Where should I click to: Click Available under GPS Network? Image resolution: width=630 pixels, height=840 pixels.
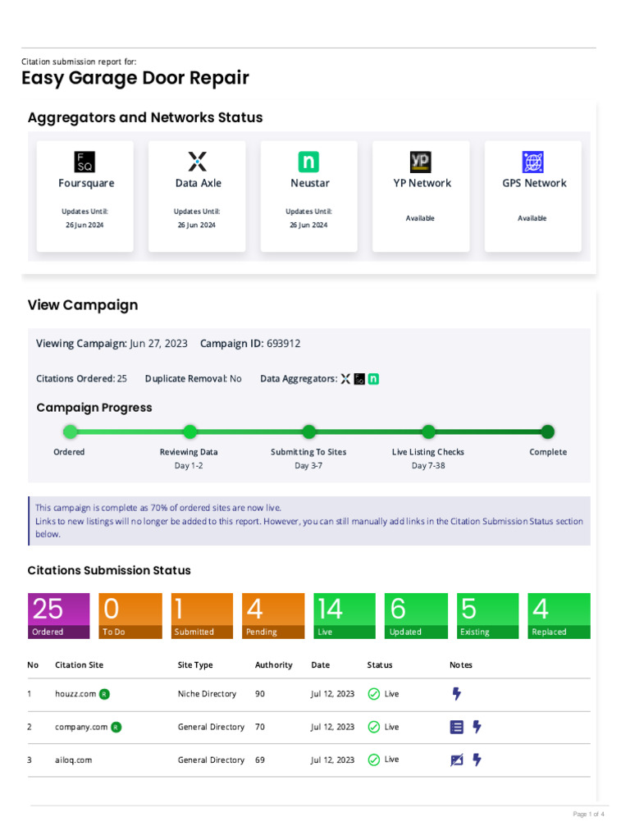[532, 218]
